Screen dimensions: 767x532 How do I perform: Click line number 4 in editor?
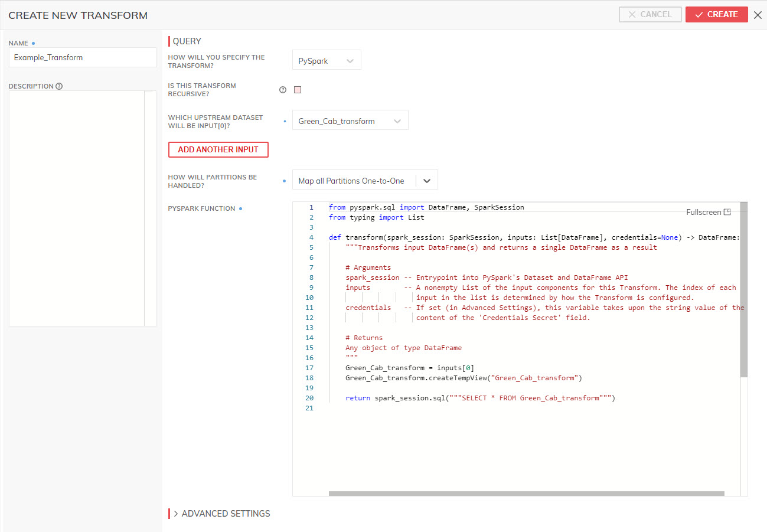tap(311, 237)
